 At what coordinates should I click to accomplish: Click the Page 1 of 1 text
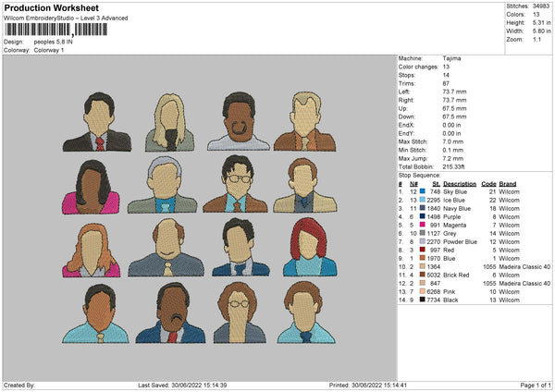click(536, 385)
